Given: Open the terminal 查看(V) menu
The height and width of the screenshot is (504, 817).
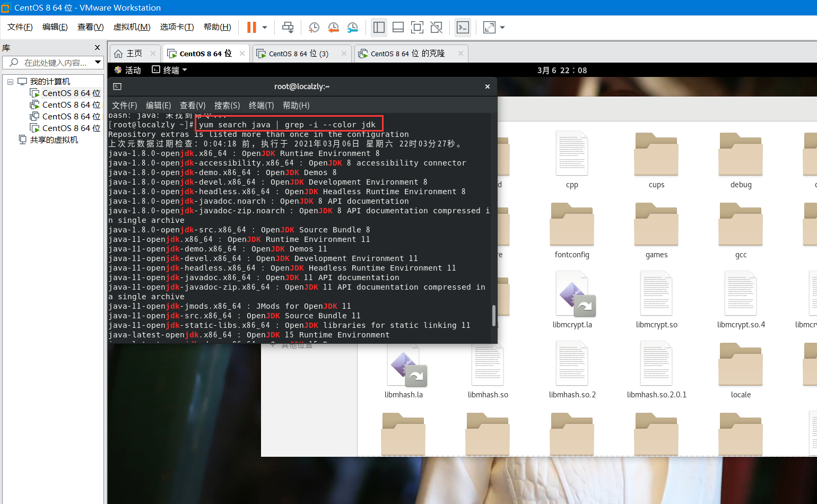Looking at the screenshot, I should point(193,106).
